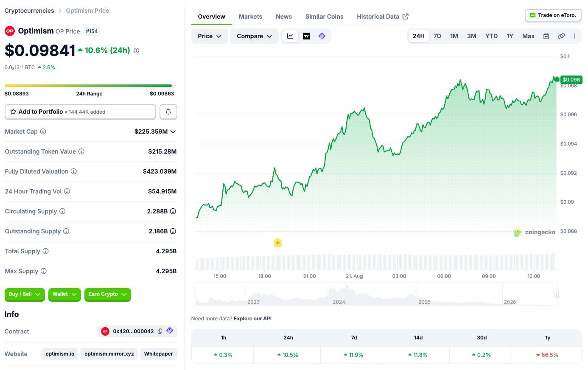
Task: Click the #154 rank badge
Action: point(92,31)
